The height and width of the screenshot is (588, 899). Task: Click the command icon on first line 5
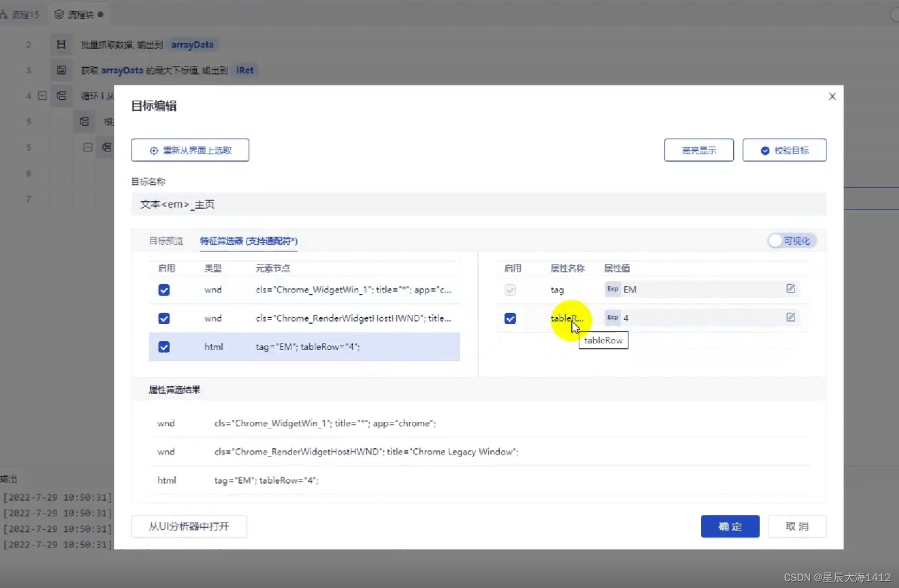coord(84,122)
